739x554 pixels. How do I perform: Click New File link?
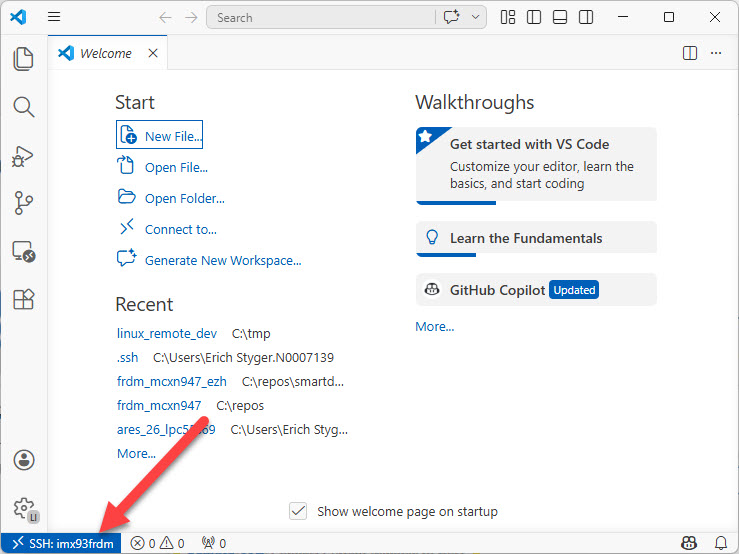point(159,135)
